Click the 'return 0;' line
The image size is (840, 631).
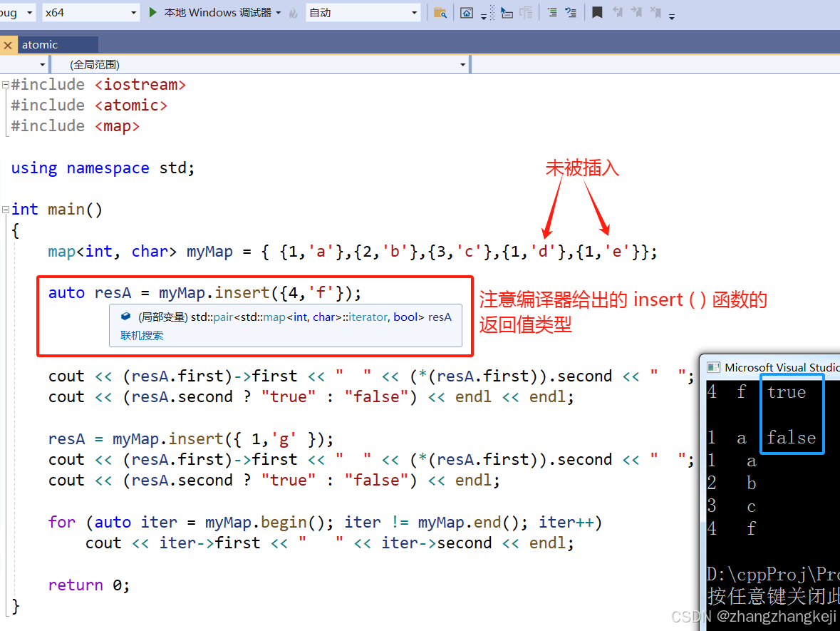(x=89, y=585)
